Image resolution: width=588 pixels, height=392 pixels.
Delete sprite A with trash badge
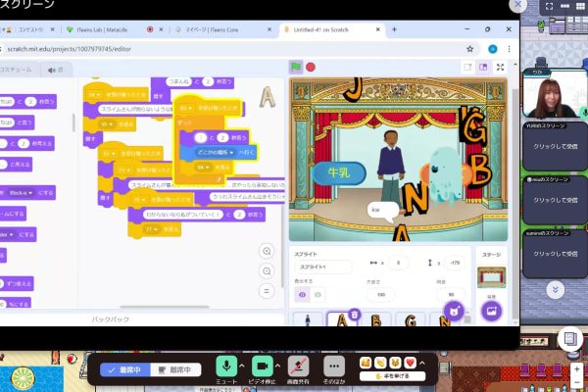(355, 313)
